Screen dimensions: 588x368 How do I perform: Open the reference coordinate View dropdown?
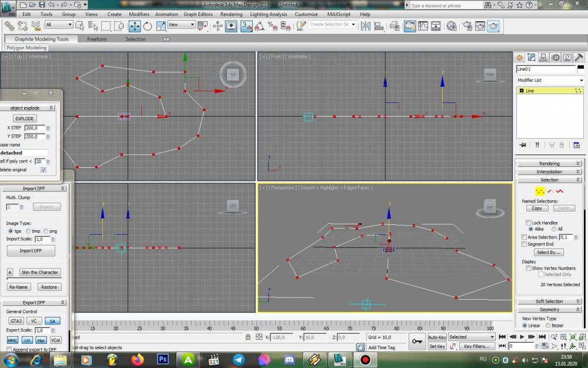click(182, 25)
